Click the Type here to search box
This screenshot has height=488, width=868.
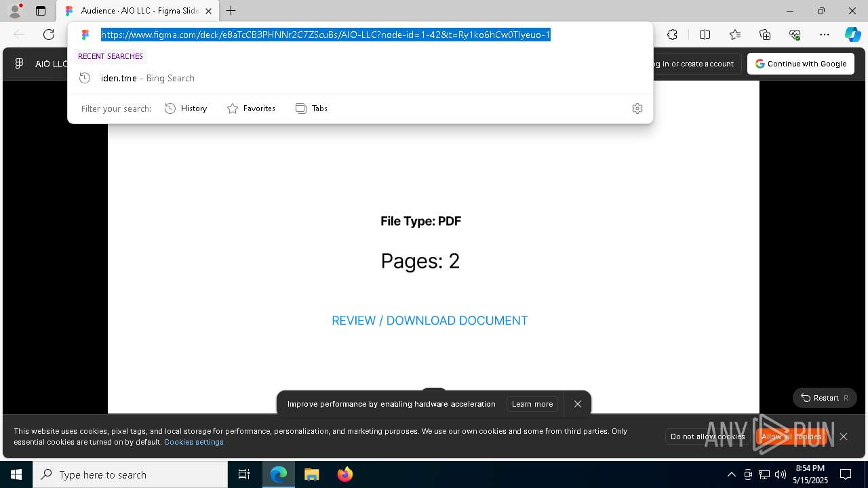pyautogui.click(x=130, y=474)
